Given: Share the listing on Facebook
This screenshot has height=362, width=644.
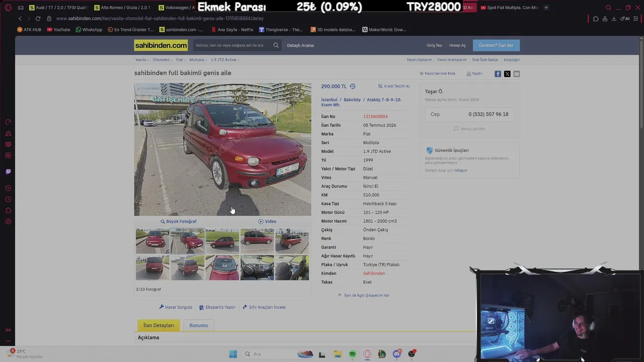Looking at the screenshot, I should point(498,74).
